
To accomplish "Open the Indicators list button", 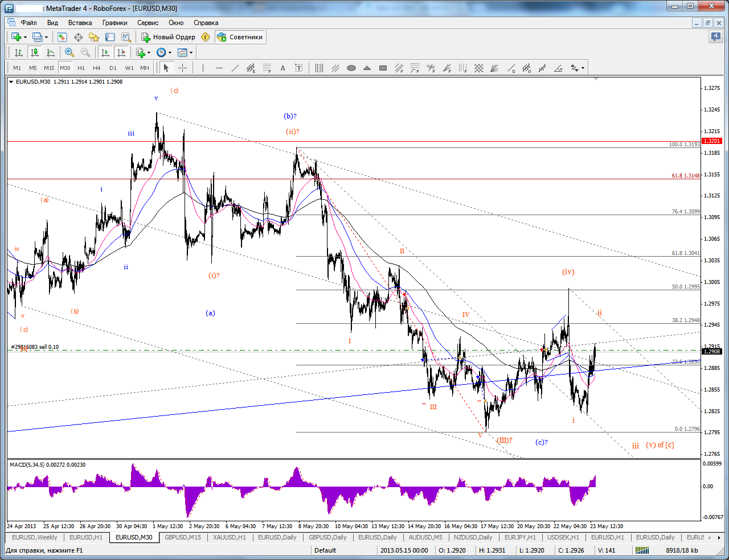I will (141, 52).
